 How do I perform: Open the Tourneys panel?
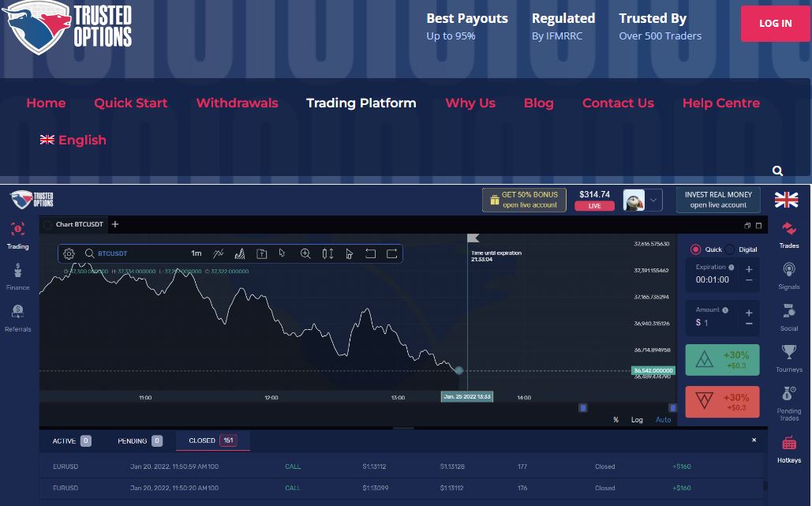click(x=788, y=357)
